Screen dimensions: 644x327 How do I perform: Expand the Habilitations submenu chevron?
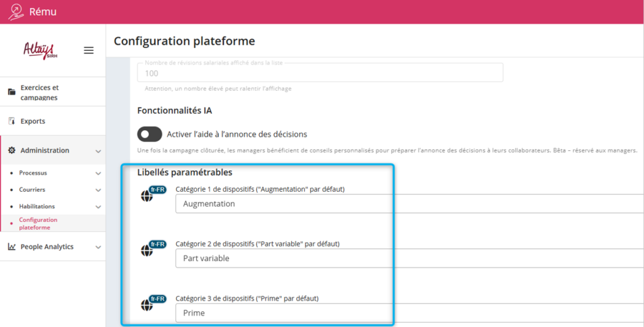click(x=98, y=206)
